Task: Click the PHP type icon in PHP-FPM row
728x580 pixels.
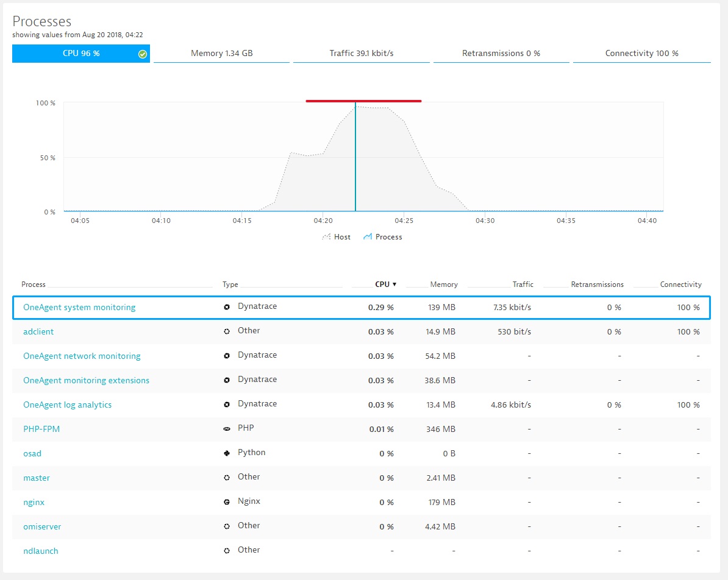Action: coord(227,429)
